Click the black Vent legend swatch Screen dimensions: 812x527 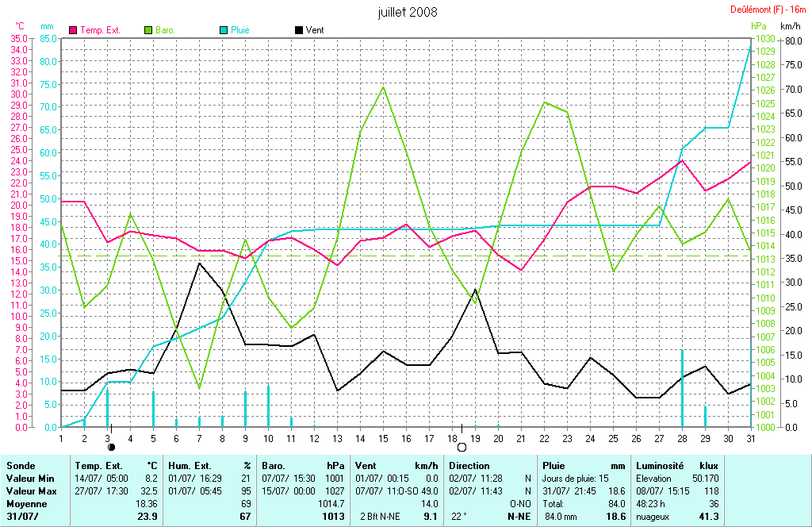298,30
